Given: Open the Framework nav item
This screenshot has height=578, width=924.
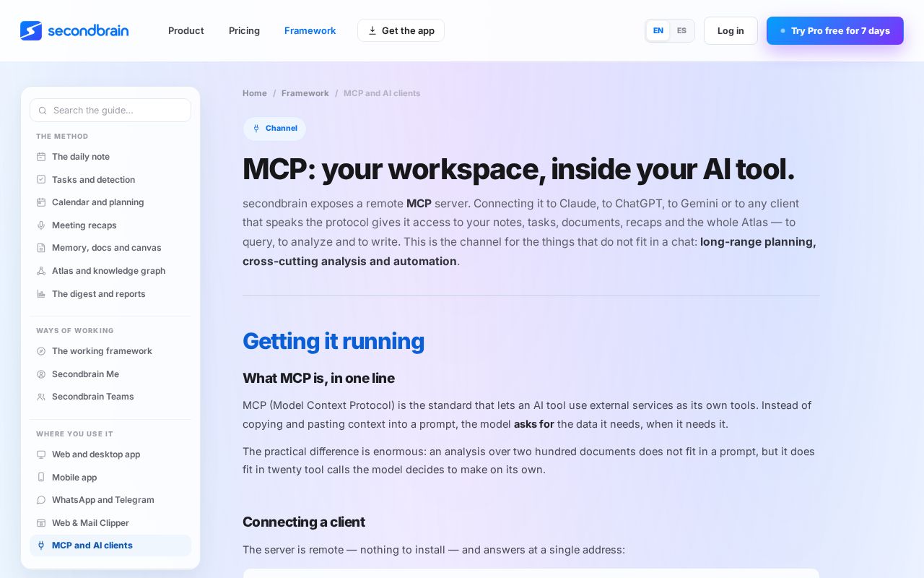Looking at the screenshot, I should (x=310, y=30).
